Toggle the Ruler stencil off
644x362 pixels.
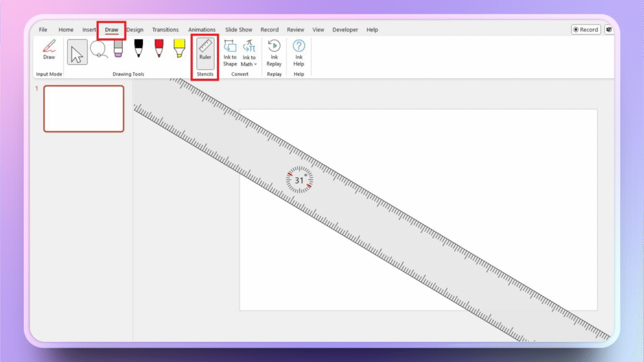(x=204, y=53)
